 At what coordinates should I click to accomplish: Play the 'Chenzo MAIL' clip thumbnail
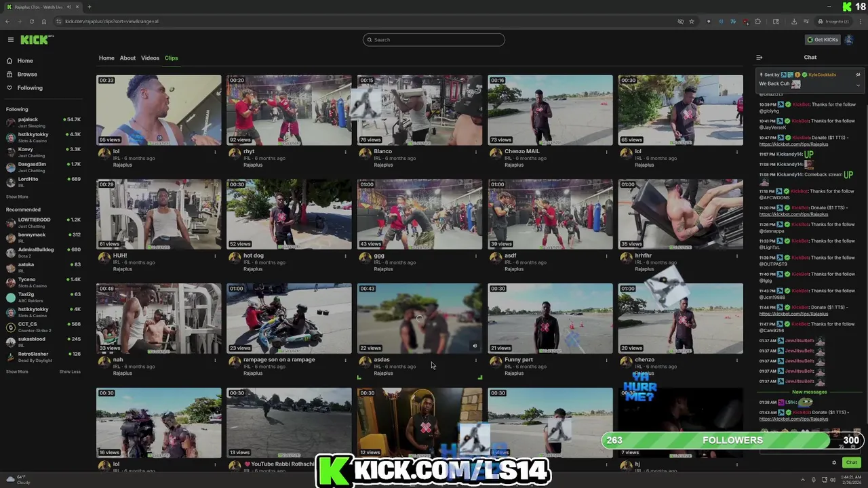tap(550, 110)
